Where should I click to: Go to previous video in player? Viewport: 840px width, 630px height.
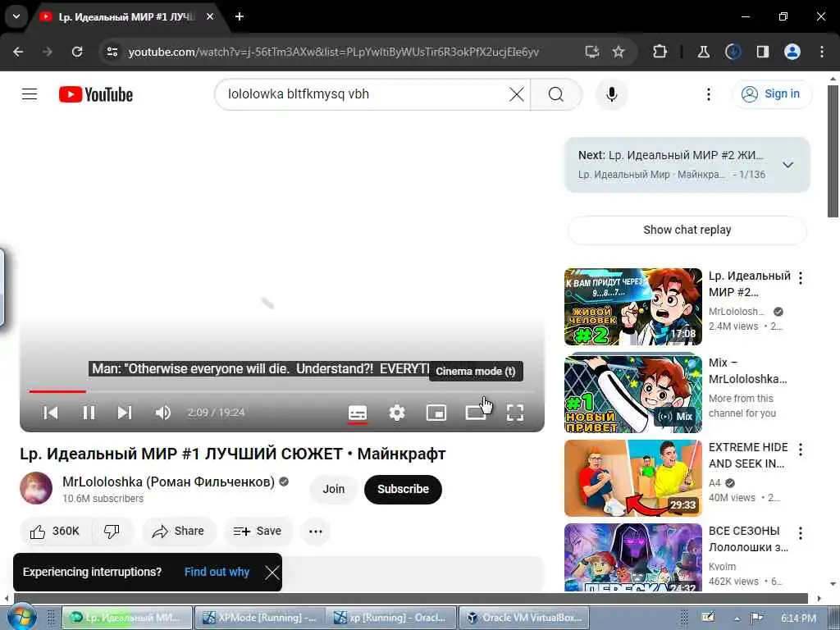coord(51,413)
